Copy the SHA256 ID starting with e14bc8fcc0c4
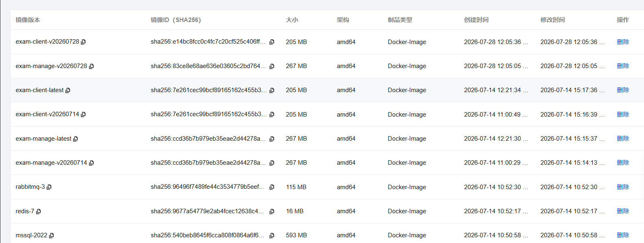This screenshot has width=644, height=243. click(272, 42)
